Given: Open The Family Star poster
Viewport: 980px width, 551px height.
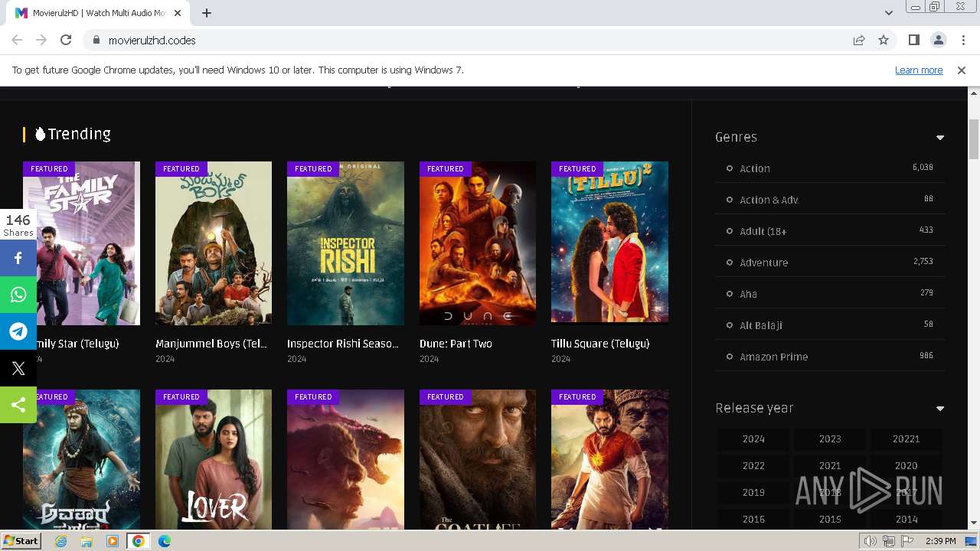Looking at the screenshot, I should point(81,243).
